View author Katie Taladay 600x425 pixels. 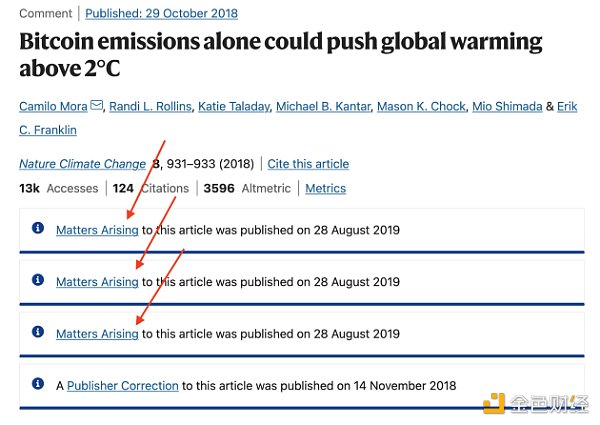236,106
